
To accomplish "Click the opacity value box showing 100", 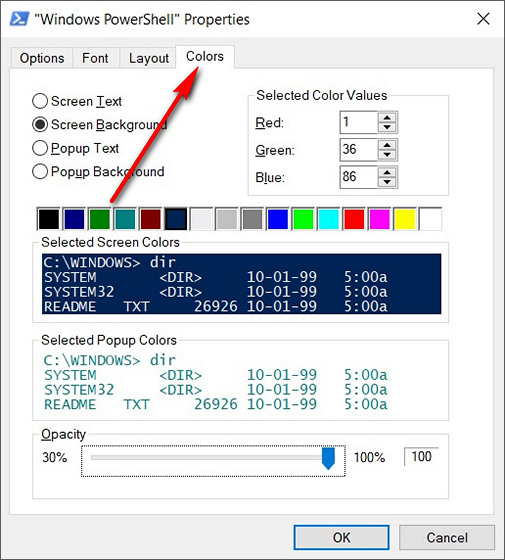I will [421, 456].
